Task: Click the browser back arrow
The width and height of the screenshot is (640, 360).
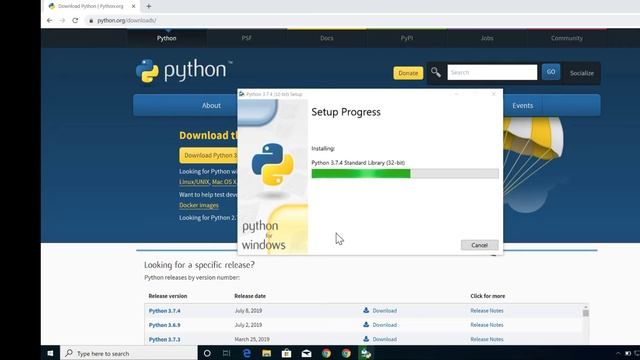Action: pos(49,20)
